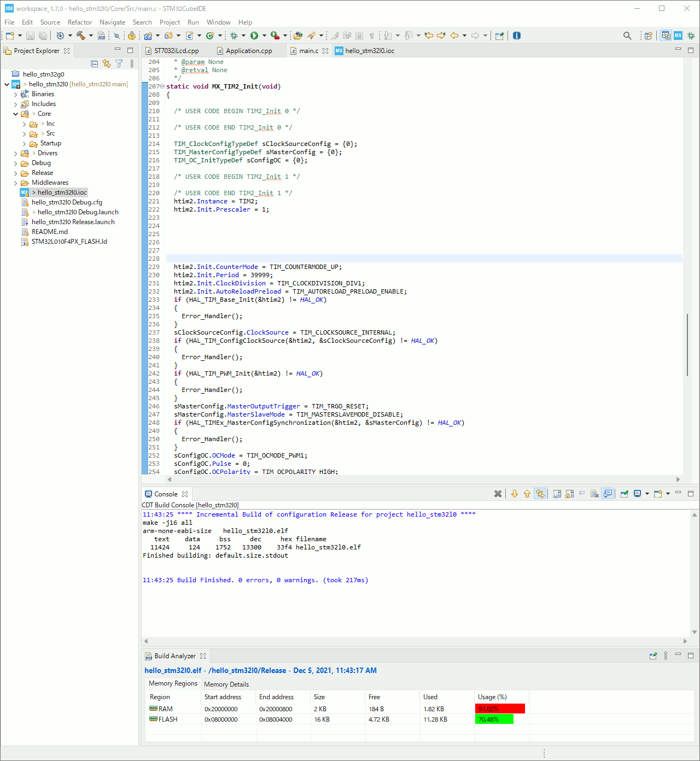This screenshot has width=700, height=761.
Task: Open the Build hammer dropdown arrow
Action: coord(91,36)
